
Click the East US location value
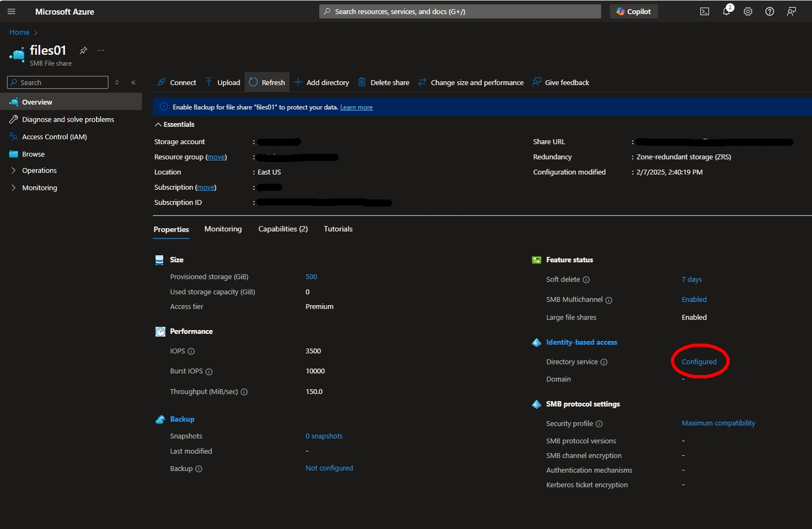(x=269, y=172)
